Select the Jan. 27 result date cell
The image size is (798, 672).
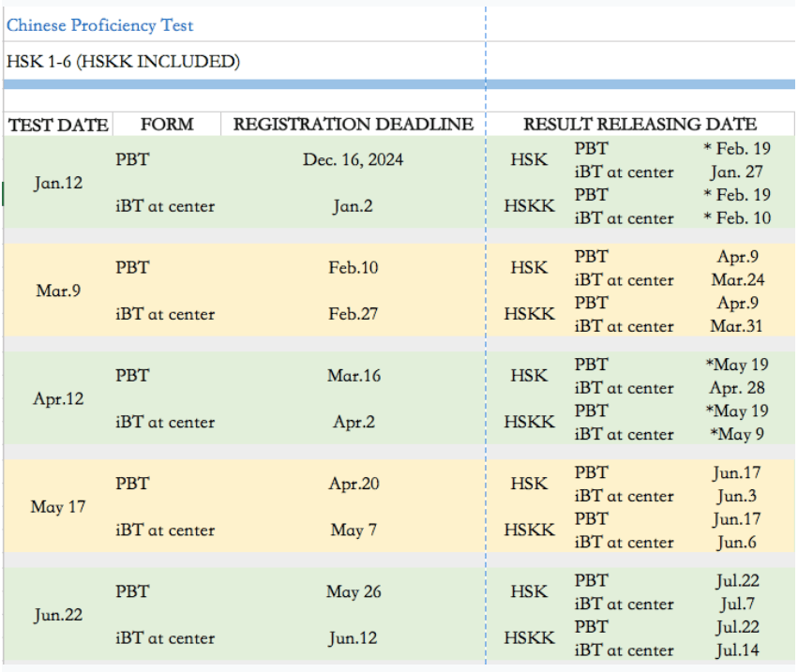point(736,172)
